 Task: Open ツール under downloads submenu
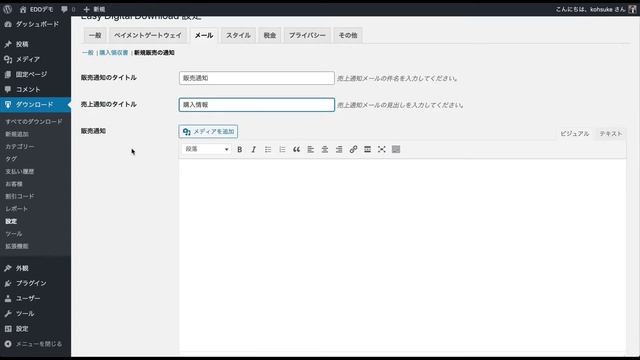click(x=13, y=234)
